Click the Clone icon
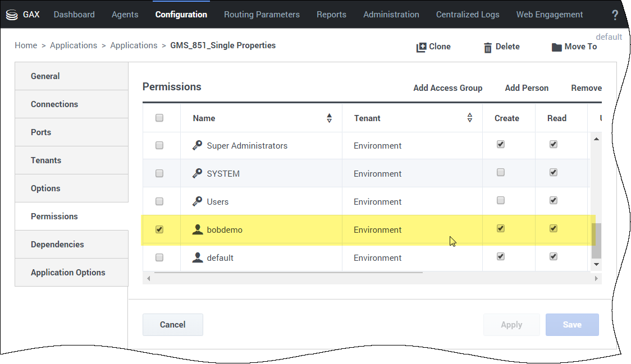Screen dimensions: 631x364 [421, 47]
